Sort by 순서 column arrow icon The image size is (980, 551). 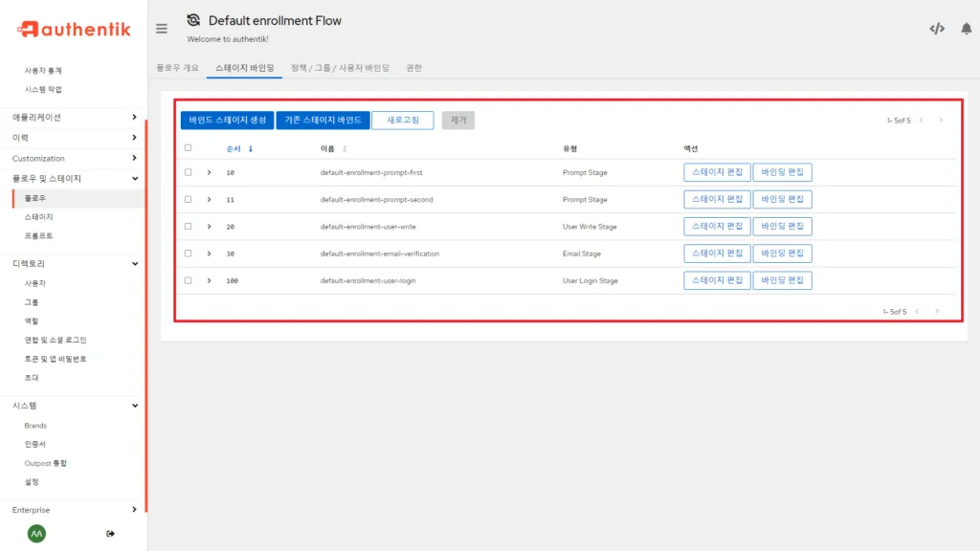(x=251, y=148)
